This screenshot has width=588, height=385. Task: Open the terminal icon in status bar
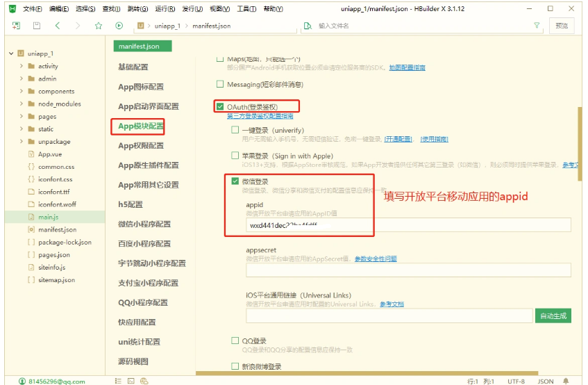(x=131, y=381)
